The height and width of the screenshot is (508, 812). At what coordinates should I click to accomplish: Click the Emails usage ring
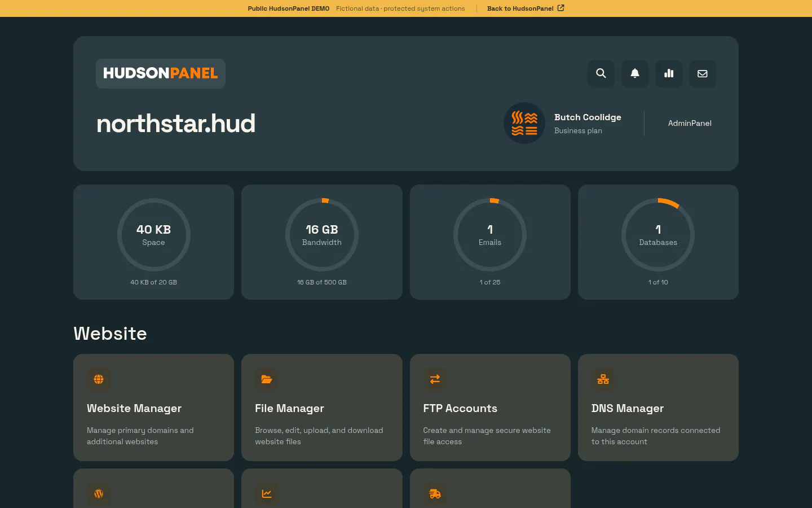click(490, 235)
